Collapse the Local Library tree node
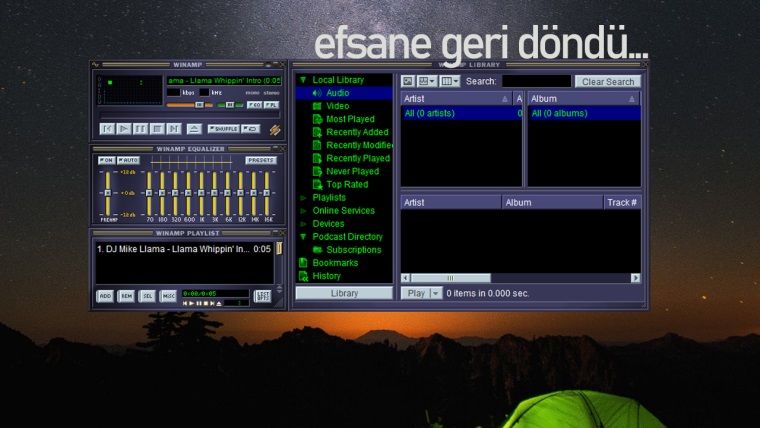The image size is (760, 428). tap(303, 79)
